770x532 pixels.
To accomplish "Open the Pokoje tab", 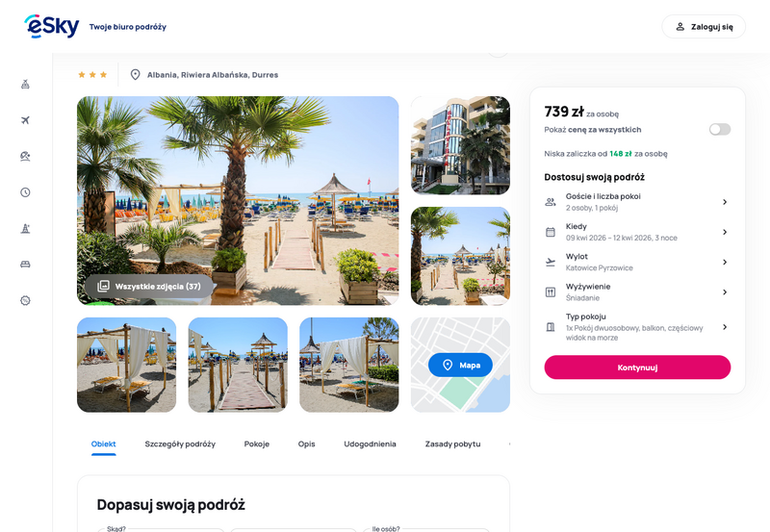I will click(257, 443).
